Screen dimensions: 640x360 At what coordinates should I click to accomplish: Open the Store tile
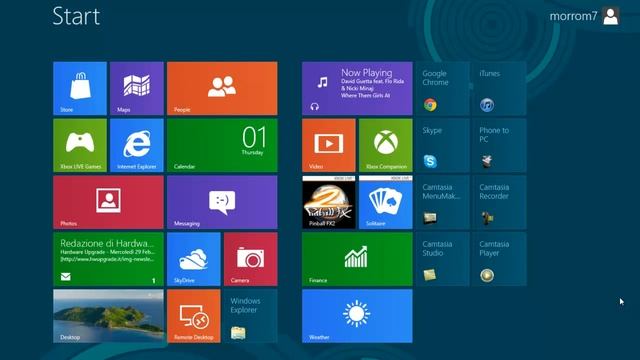[80, 89]
